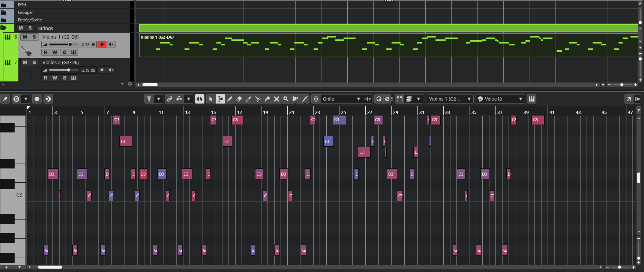This screenshot has width=644, height=272.
Task: Enable Read automation on Violins 1
Action: (46, 52)
